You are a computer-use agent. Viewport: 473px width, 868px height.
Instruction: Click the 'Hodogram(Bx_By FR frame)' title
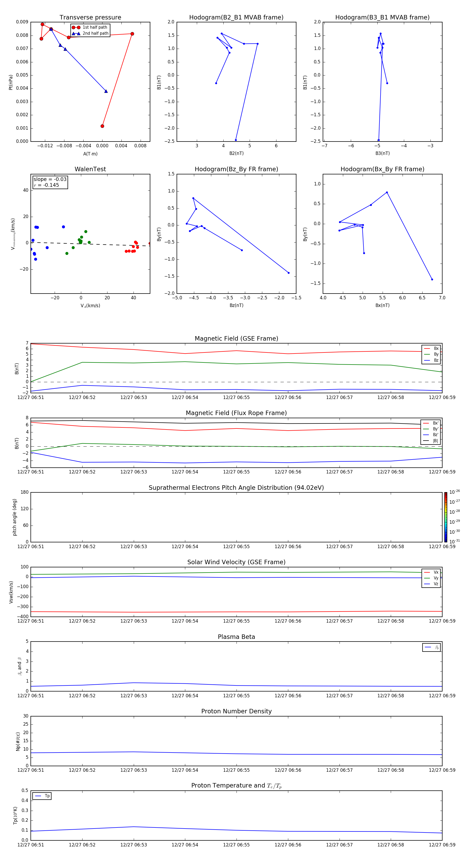coord(382,169)
